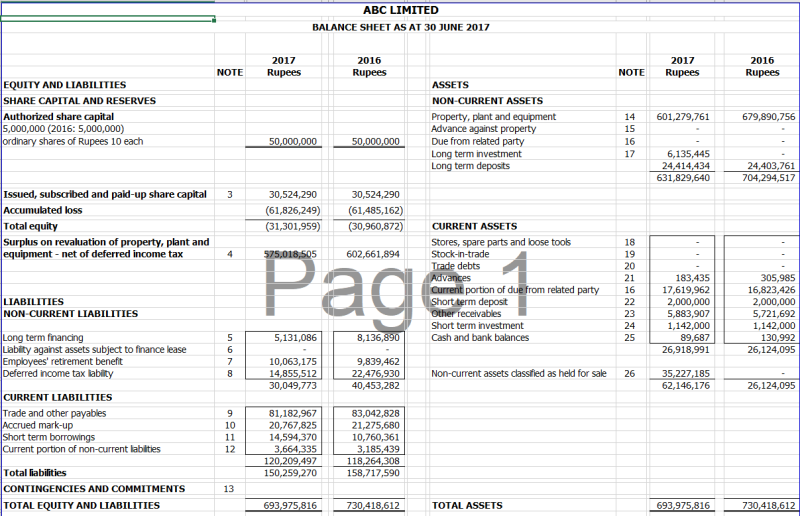
Task: Select the CONTINGENCIES AND COMMITMENTS row
Action: click(x=94, y=489)
